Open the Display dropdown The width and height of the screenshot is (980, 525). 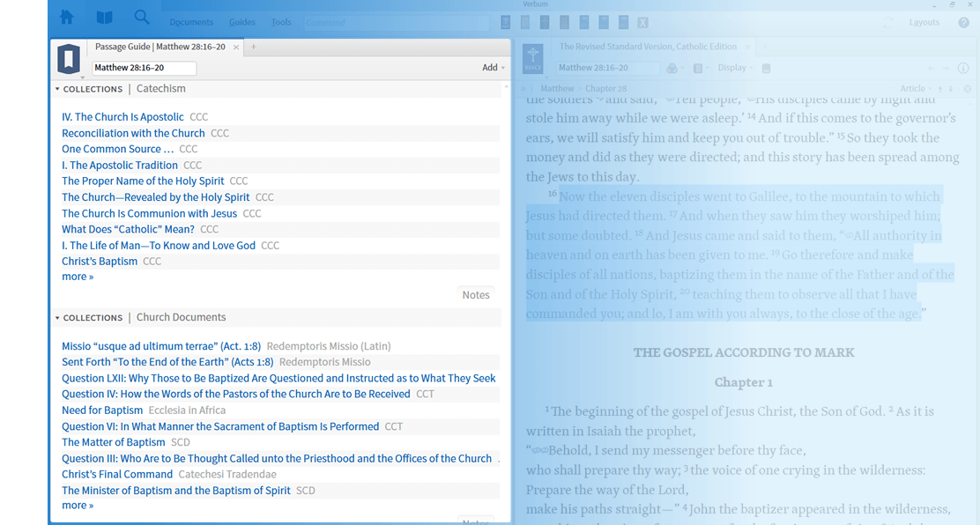tap(735, 68)
